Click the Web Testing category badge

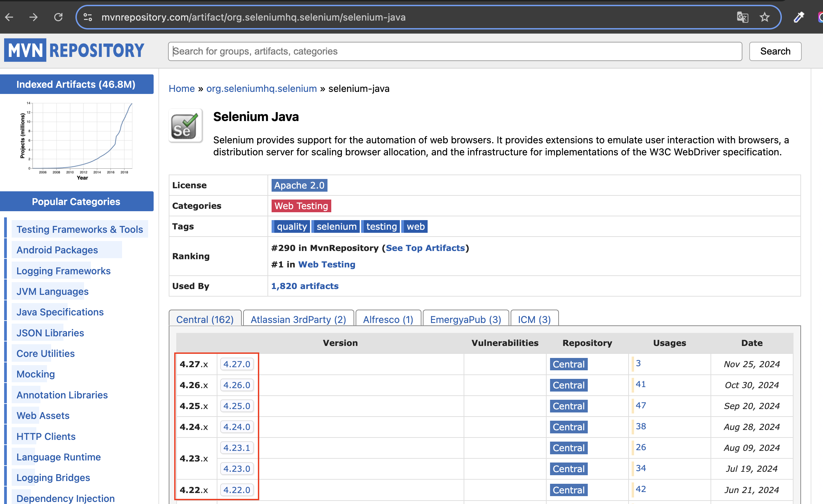[x=301, y=206]
